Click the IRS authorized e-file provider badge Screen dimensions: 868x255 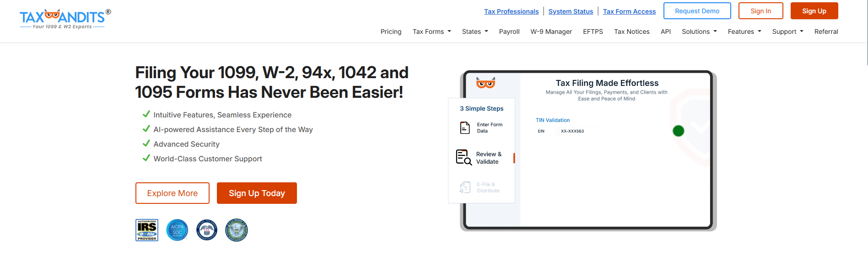click(x=147, y=230)
